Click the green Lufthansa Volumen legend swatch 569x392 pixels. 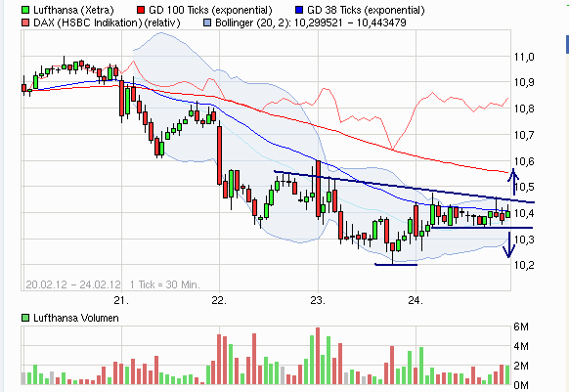[25, 318]
